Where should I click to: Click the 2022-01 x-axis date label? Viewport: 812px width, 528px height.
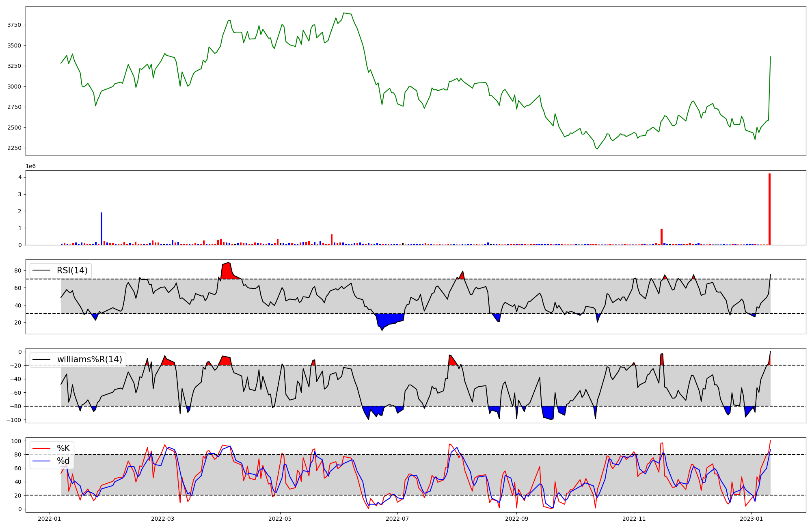tap(50, 519)
